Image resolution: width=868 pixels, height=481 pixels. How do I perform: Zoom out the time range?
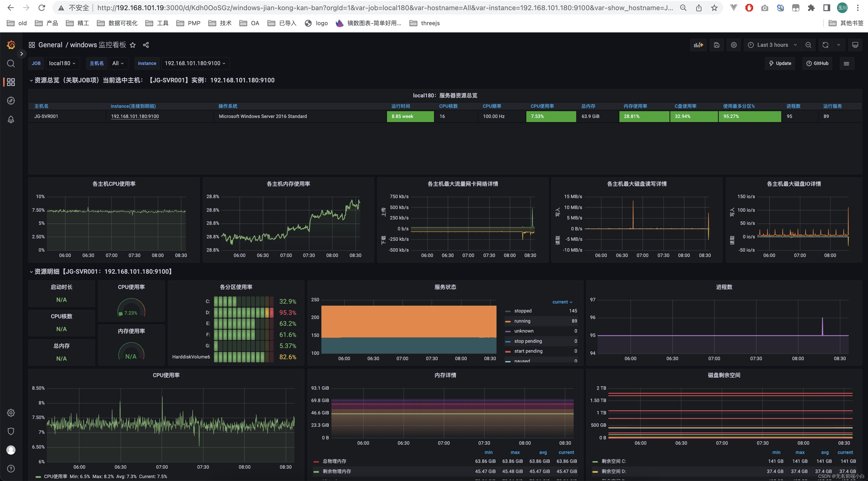click(808, 45)
